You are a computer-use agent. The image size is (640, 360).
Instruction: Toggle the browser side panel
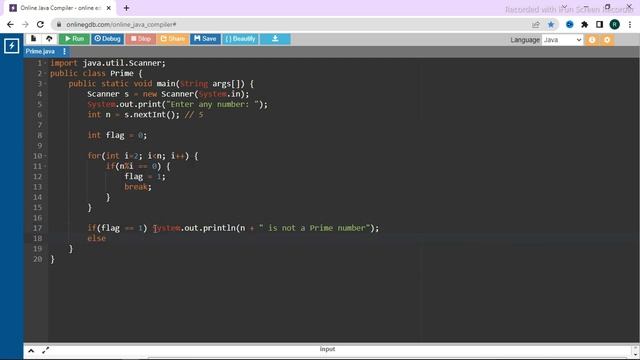coord(599,24)
